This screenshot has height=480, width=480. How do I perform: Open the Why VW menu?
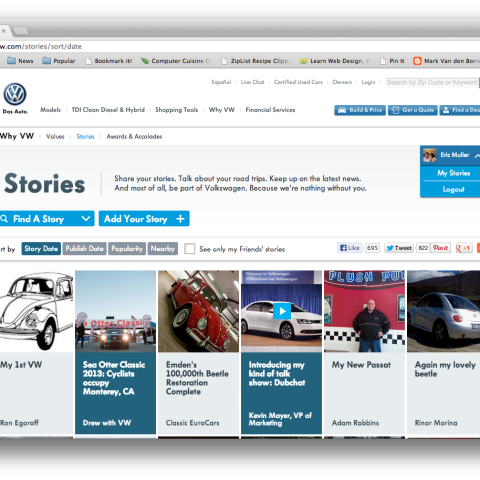coord(222,110)
